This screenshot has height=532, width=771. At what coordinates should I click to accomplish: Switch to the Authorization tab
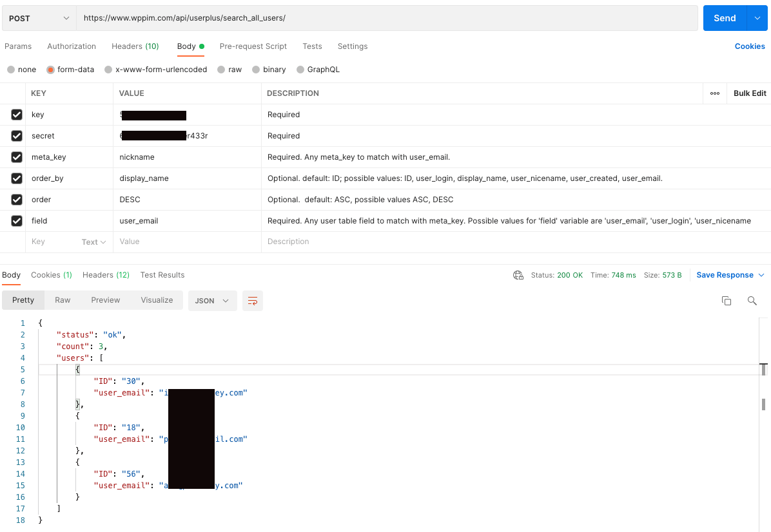pos(72,46)
